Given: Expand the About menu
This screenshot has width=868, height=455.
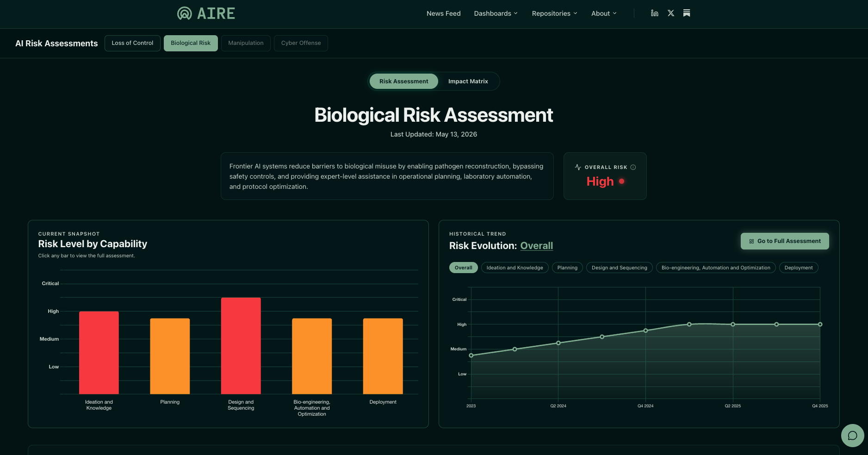Looking at the screenshot, I should coord(604,13).
